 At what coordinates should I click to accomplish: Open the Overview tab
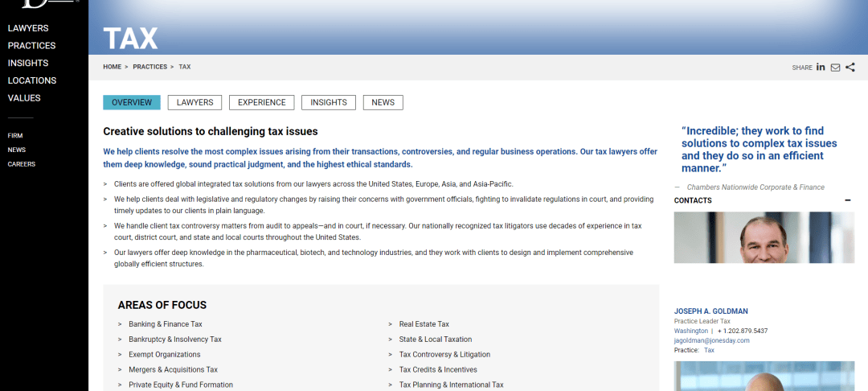coord(132,103)
